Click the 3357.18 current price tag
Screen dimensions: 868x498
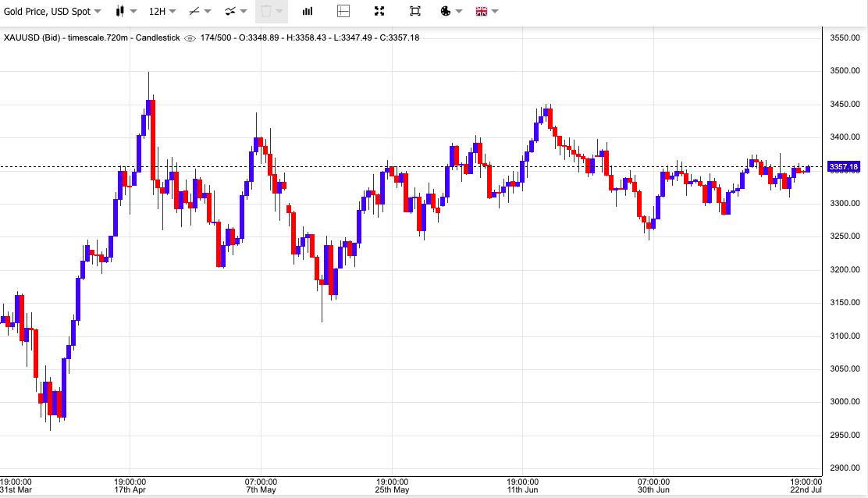843,166
